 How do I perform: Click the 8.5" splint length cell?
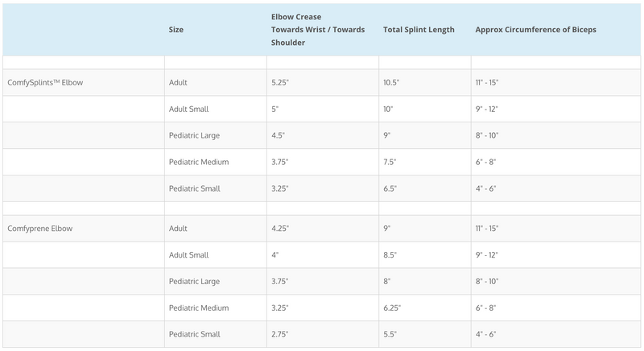[x=390, y=255]
